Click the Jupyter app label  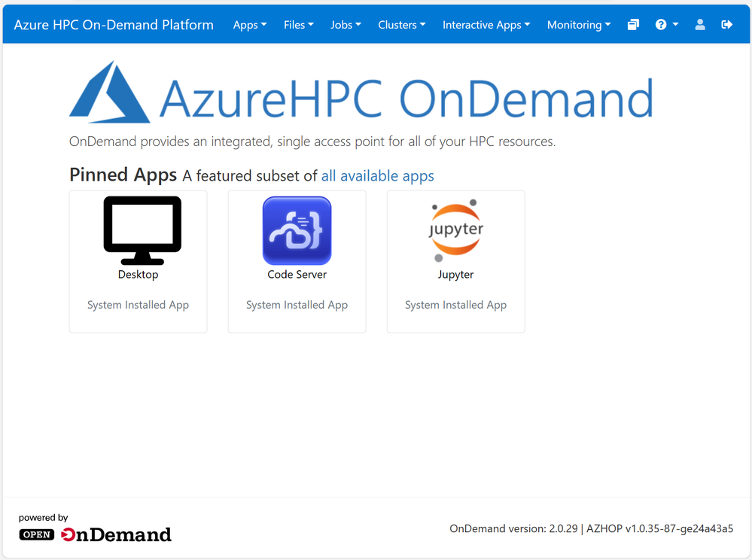[455, 275]
